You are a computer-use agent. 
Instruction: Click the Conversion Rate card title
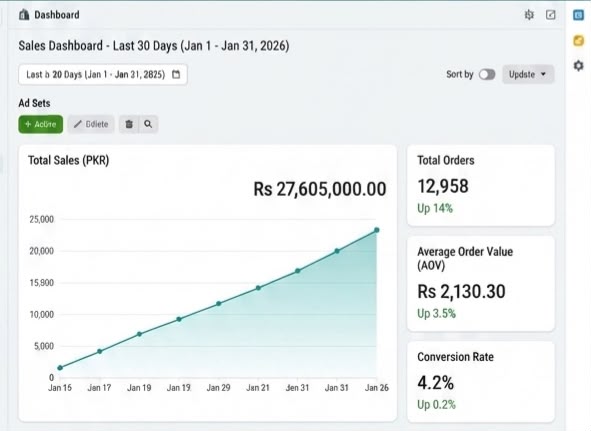[455, 357]
